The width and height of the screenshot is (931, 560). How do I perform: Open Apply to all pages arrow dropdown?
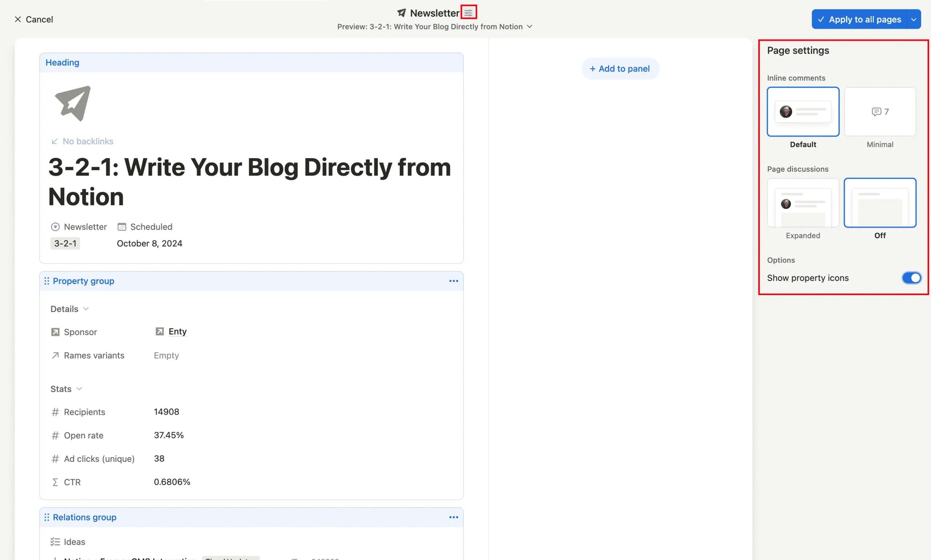(x=913, y=19)
